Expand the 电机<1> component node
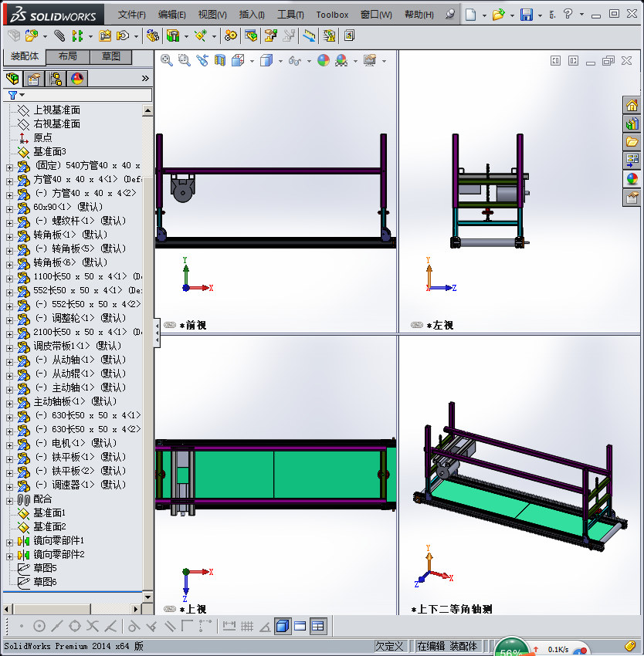The width and height of the screenshot is (644, 656). [x=9, y=445]
